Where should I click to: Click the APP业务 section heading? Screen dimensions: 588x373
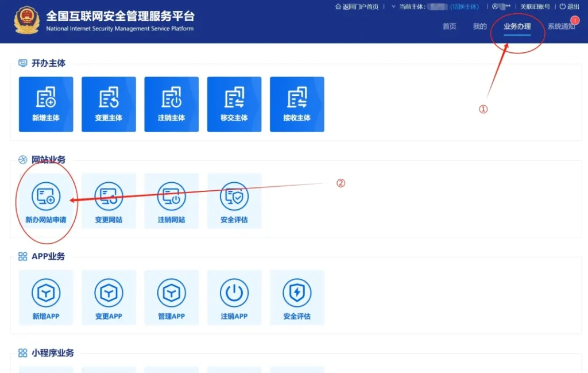(48, 256)
